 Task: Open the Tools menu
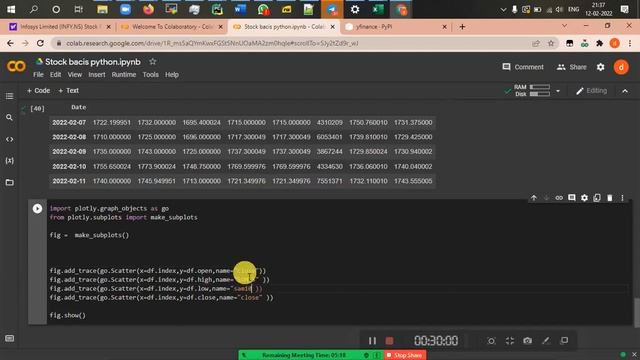tap(151, 75)
